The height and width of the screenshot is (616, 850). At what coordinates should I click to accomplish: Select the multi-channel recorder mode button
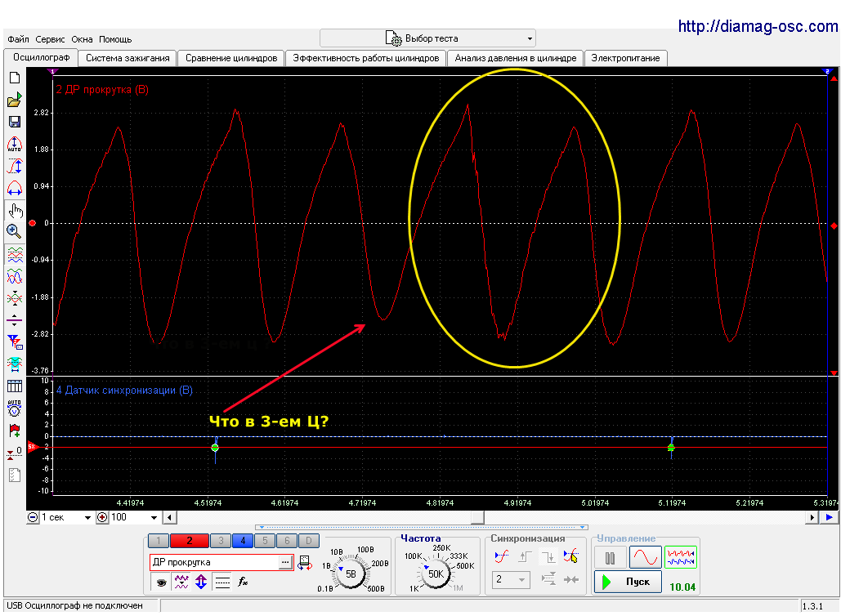coord(681,557)
